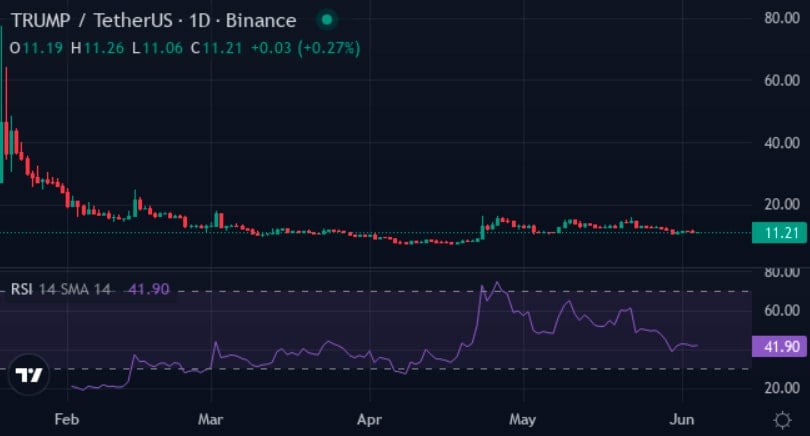
Task: Click the 60.00 price scale label in the price pane
Action: click(x=782, y=81)
